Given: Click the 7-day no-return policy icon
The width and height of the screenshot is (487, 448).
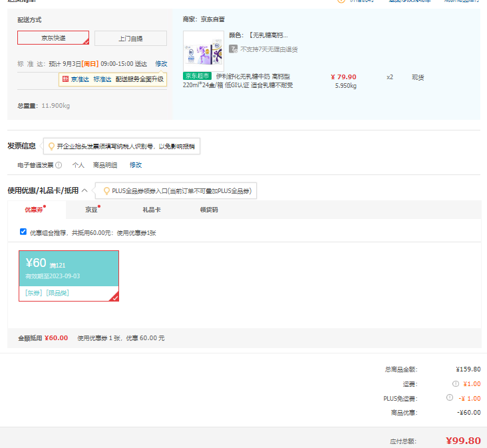Looking at the screenshot, I should (234, 49).
